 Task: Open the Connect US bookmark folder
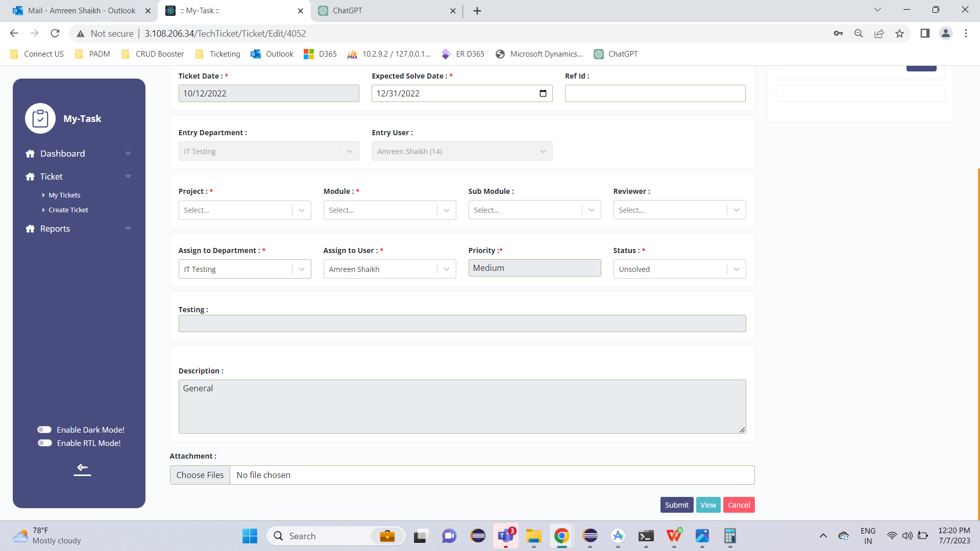(x=37, y=54)
